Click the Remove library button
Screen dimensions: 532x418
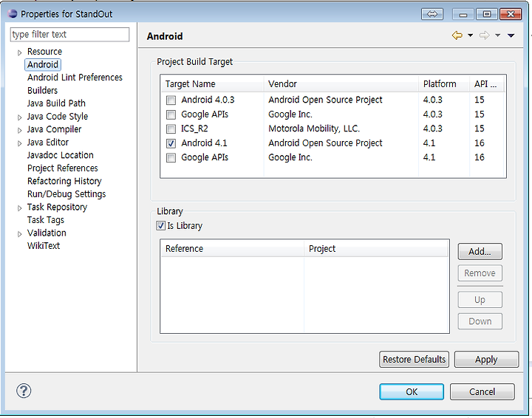click(480, 273)
